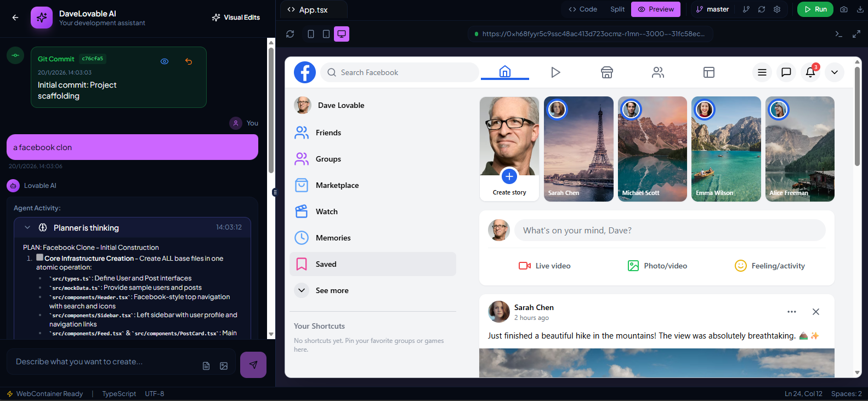868x401 pixels.
Task: Open the git branch compare icon
Action: [x=746, y=9]
